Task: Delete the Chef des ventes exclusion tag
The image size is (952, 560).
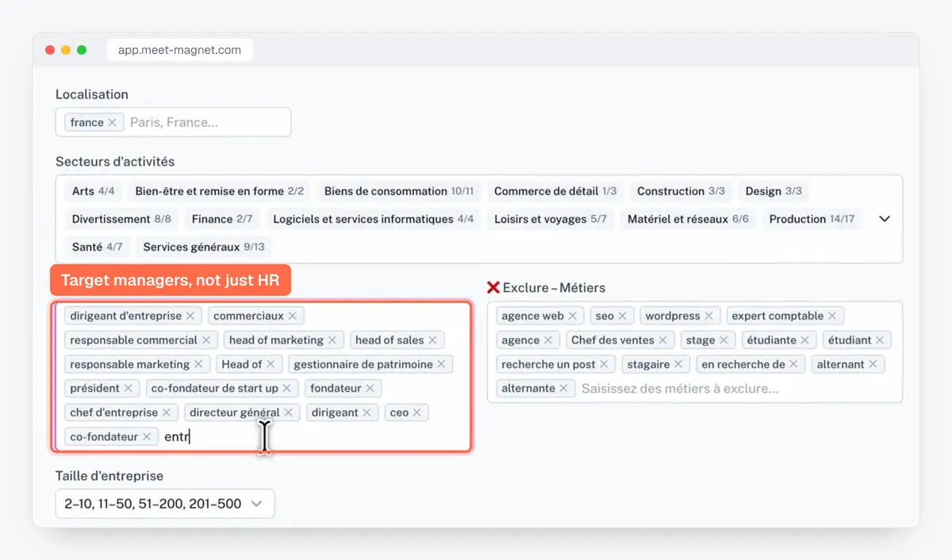Action: pos(662,340)
